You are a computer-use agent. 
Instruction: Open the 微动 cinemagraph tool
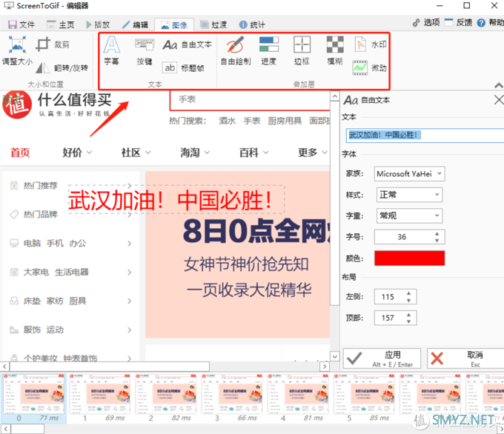(370, 68)
